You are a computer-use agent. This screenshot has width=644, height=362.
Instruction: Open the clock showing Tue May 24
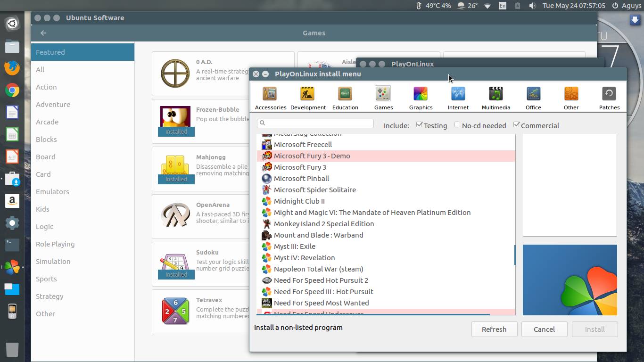click(x=574, y=6)
